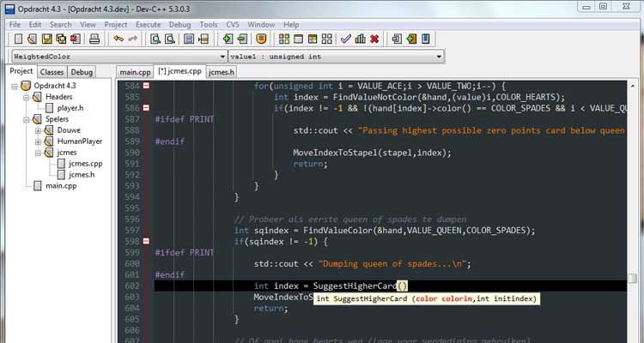Expand the Douwe folder node
Viewport: 644px width, 343px height.
(38, 130)
